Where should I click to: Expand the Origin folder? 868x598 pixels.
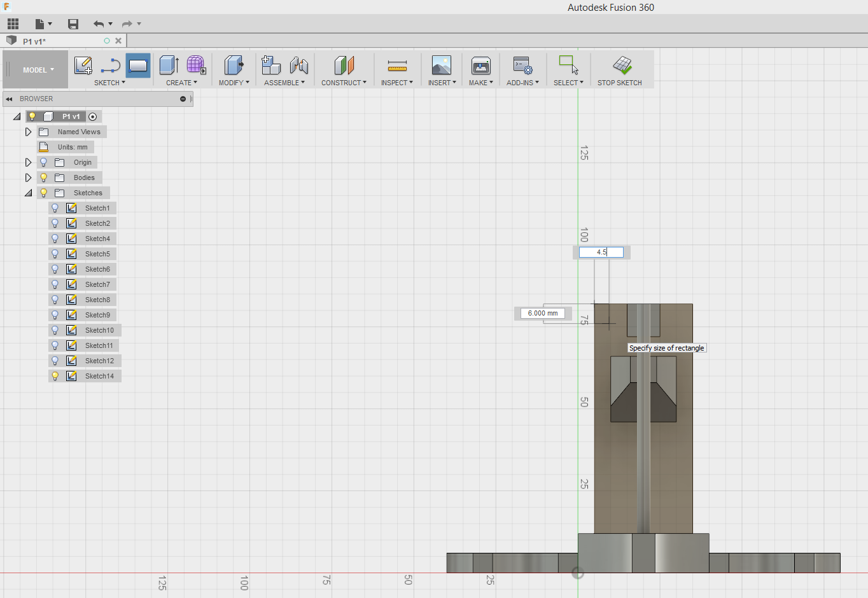click(28, 162)
